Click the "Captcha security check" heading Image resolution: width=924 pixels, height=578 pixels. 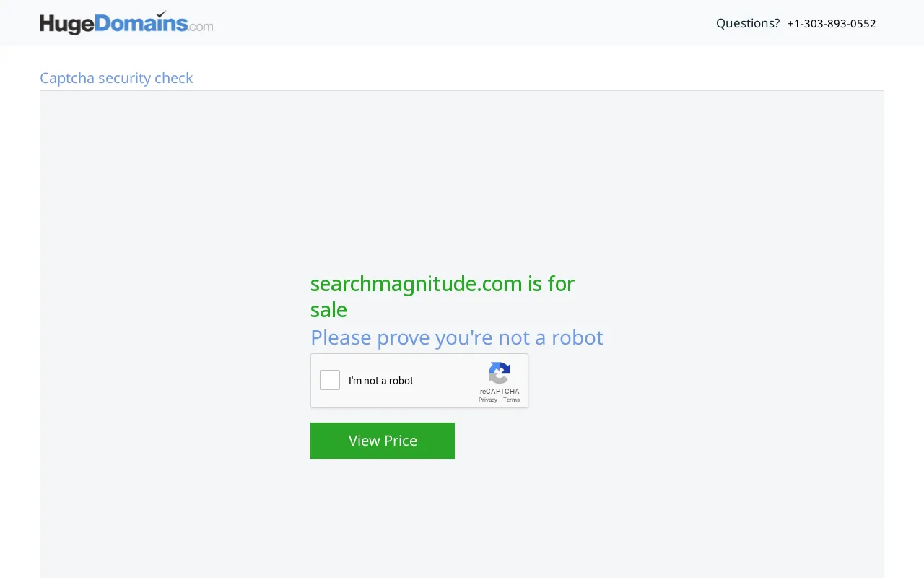(116, 78)
